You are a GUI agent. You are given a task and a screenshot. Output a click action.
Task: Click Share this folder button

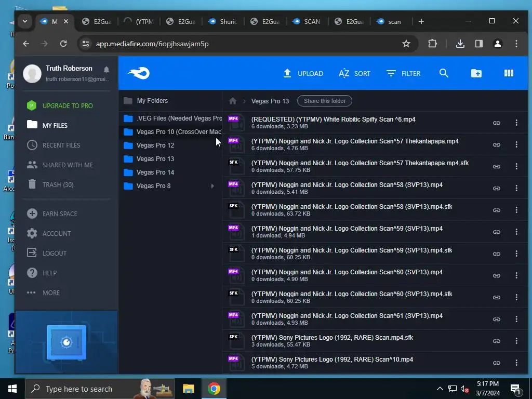324,101
